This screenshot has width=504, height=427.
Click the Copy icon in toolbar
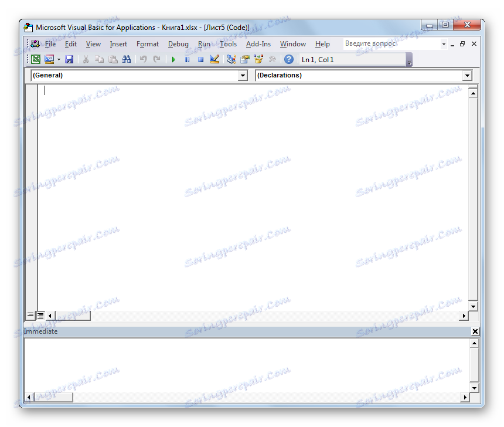(x=99, y=59)
